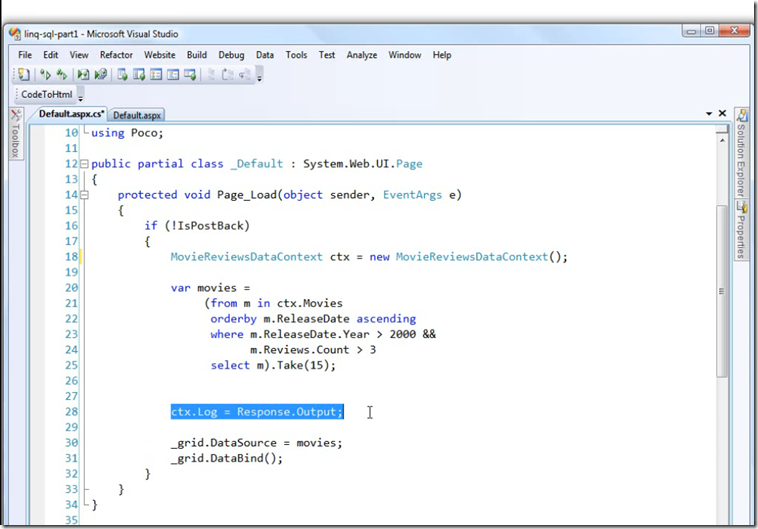Click on 'using Poco;' statement
758x529 pixels.
point(127,133)
